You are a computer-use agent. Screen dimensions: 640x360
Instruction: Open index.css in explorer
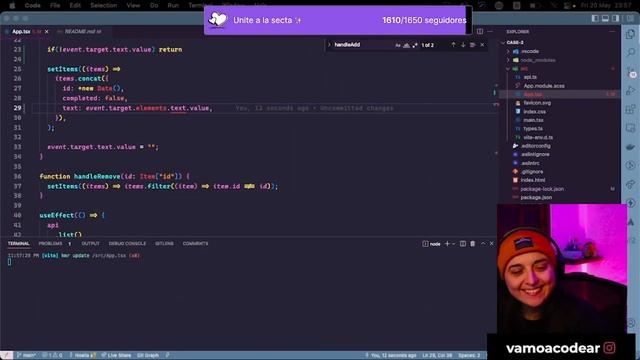click(534, 111)
